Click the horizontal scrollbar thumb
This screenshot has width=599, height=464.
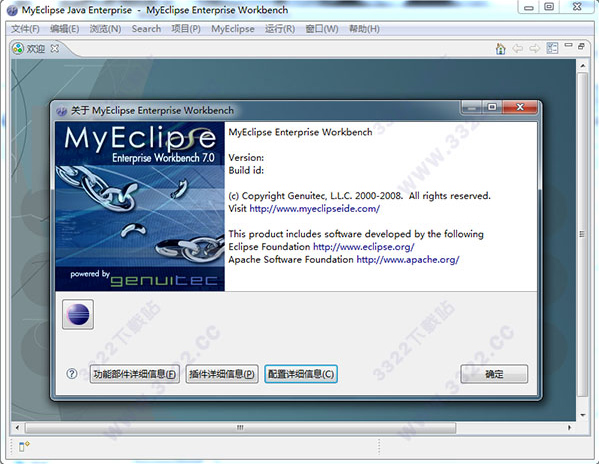pos(240,427)
